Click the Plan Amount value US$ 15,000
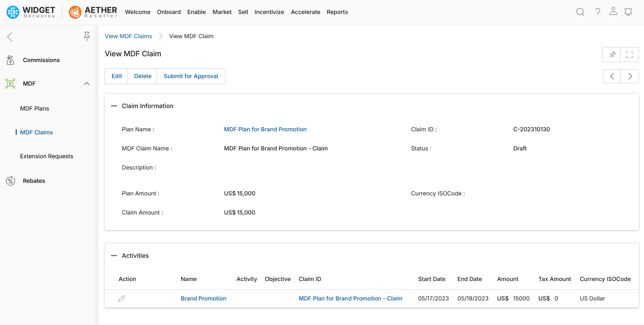 [x=240, y=193]
